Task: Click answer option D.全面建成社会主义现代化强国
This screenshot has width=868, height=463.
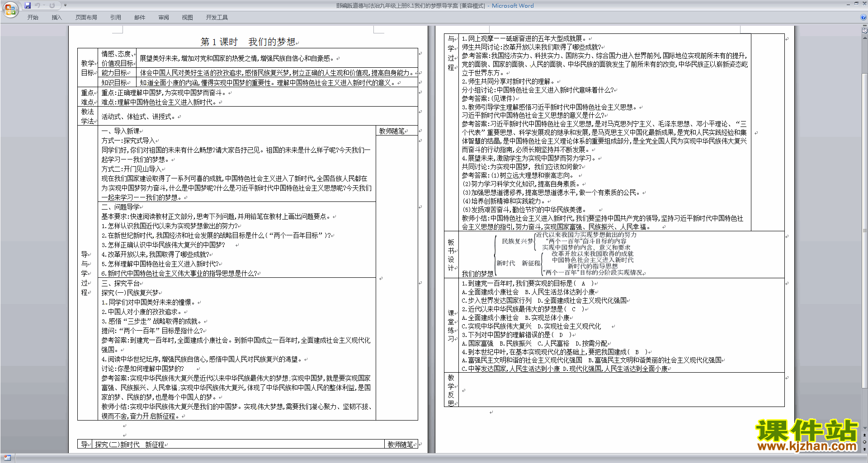Action: click(582, 300)
